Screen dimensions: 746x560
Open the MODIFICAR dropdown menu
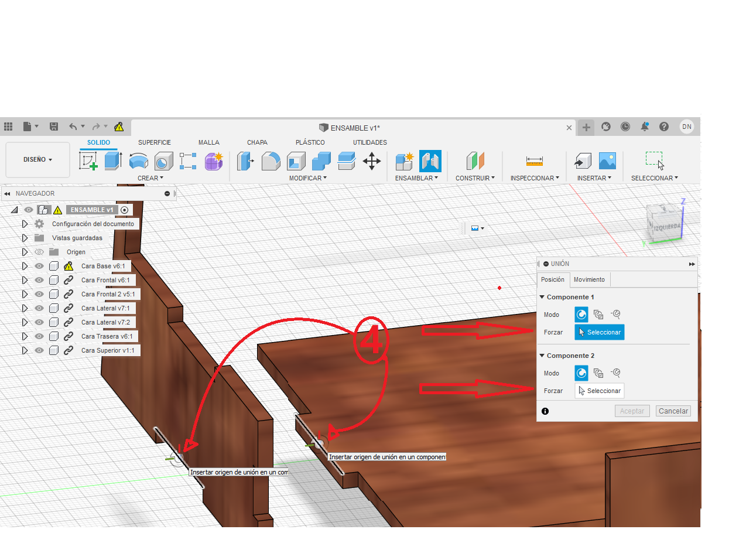click(x=308, y=178)
